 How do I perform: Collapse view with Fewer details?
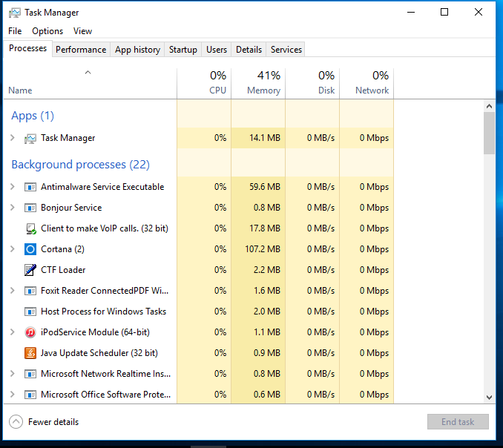pyautogui.click(x=44, y=422)
